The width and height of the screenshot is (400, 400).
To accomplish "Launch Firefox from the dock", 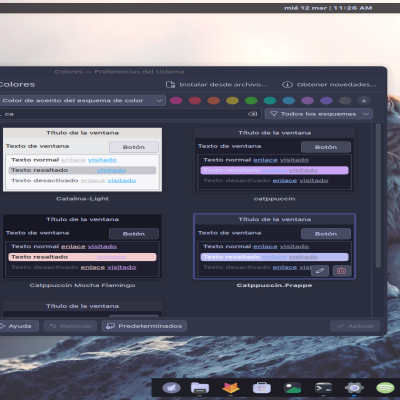I will tap(231, 388).
